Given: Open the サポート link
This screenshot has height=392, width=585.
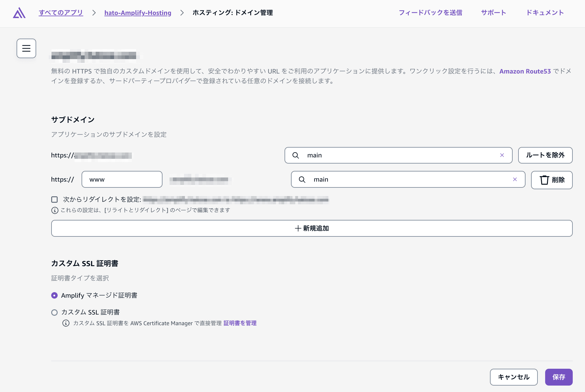Looking at the screenshot, I should coord(493,13).
